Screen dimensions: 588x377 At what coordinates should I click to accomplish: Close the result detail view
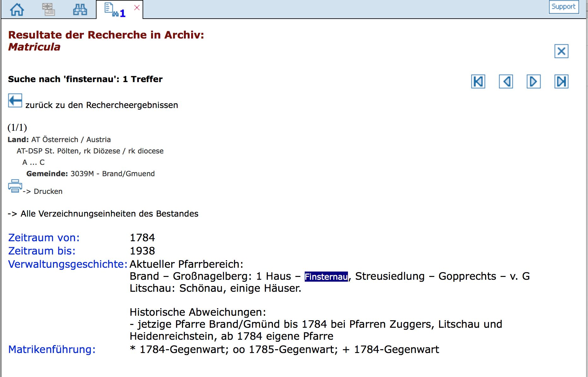point(561,51)
